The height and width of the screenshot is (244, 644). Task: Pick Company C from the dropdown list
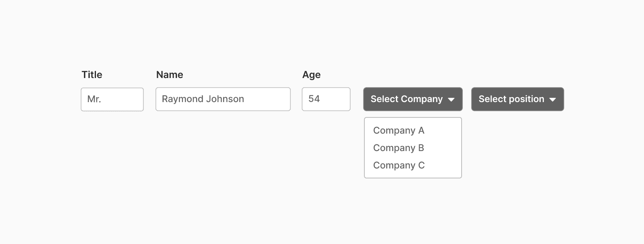pyautogui.click(x=399, y=165)
